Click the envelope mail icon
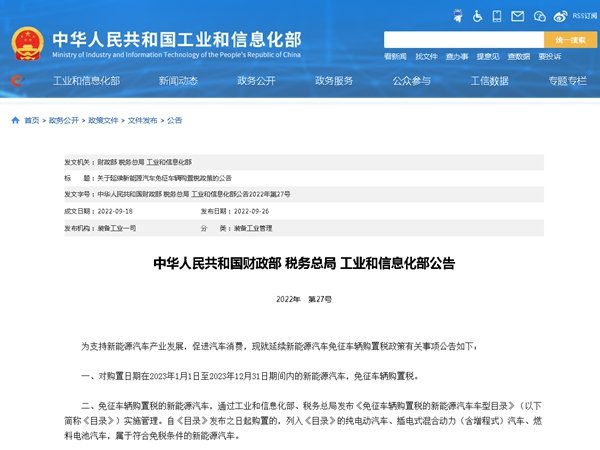 pos(518,16)
